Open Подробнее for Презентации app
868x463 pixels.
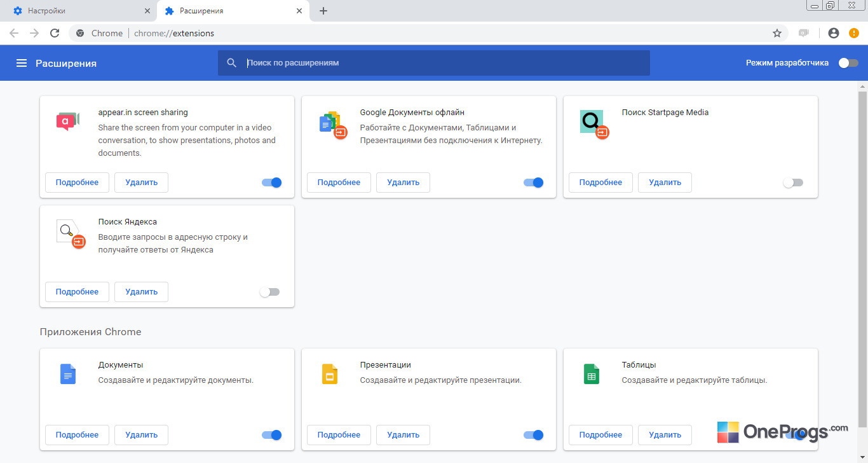(x=339, y=435)
